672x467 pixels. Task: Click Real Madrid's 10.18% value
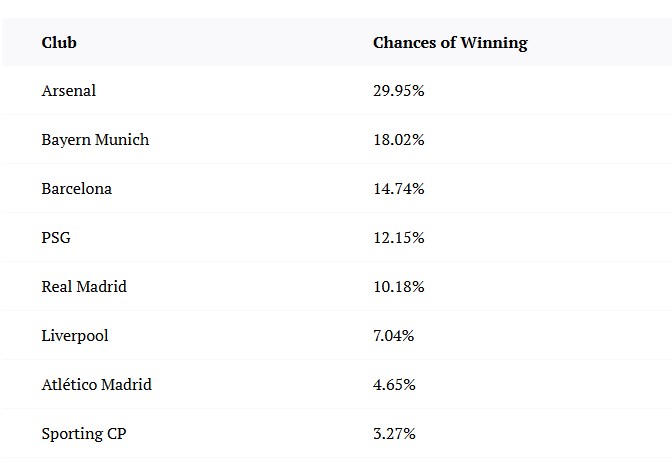tap(398, 287)
